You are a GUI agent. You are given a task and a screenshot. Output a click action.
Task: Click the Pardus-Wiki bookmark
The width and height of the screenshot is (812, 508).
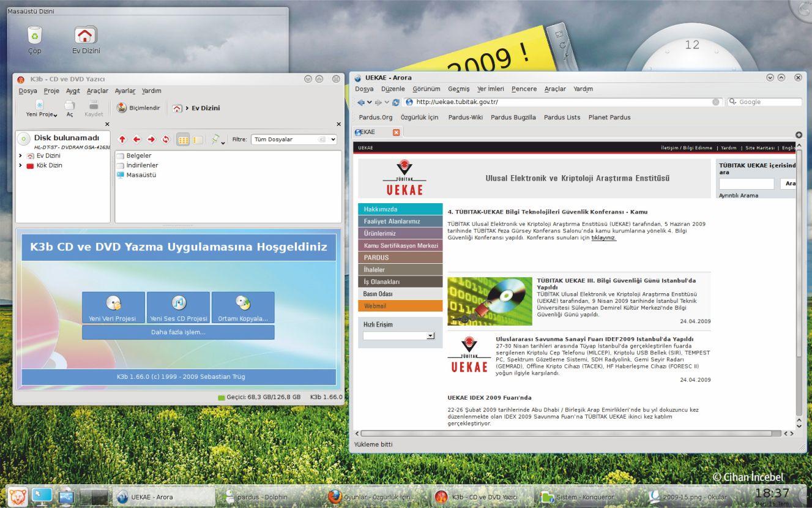466,118
